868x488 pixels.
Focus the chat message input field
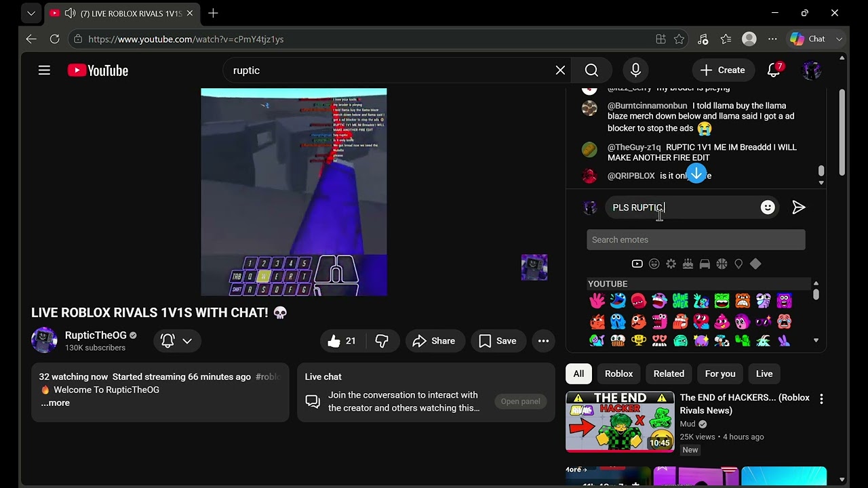[683, 207]
